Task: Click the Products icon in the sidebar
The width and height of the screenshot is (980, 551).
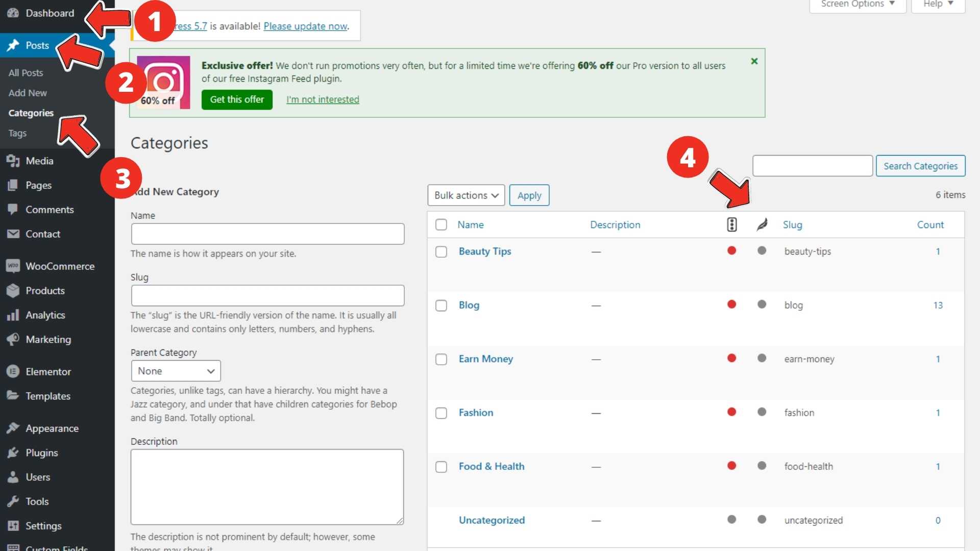Action: pyautogui.click(x=13, y=290)
